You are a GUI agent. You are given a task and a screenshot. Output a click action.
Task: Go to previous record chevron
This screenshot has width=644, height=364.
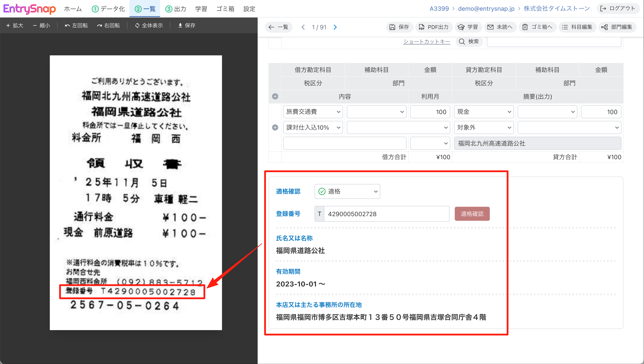pos(303,27)
